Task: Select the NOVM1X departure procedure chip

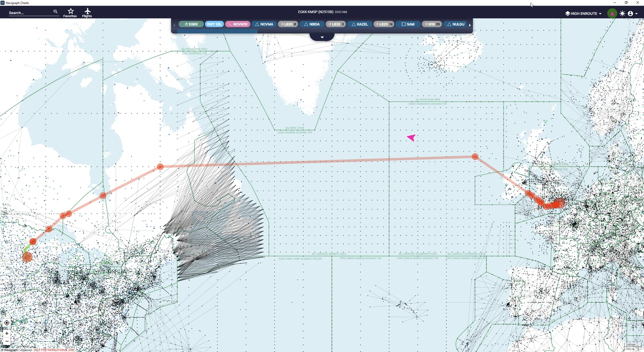Action: pyautogui.click(x=238, y=24)
